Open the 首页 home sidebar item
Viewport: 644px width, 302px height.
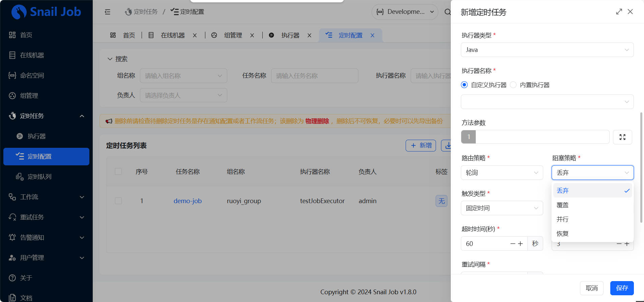coord(26,35)
